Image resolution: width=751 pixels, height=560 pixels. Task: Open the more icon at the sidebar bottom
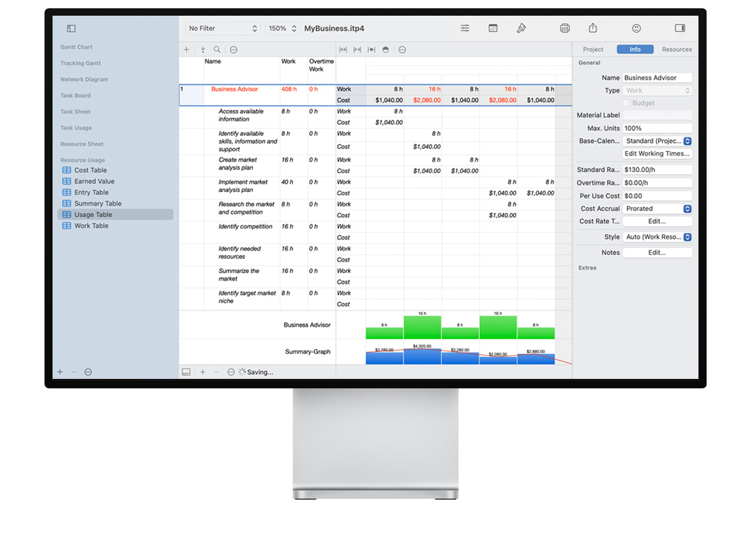pos(88,372)
